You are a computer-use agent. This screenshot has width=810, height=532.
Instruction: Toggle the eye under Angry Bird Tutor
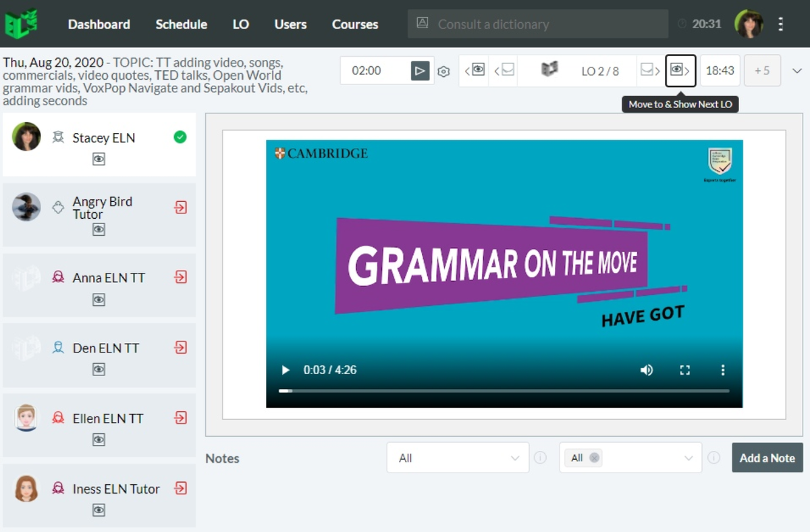pyautogui.click(x=99, y=230)
